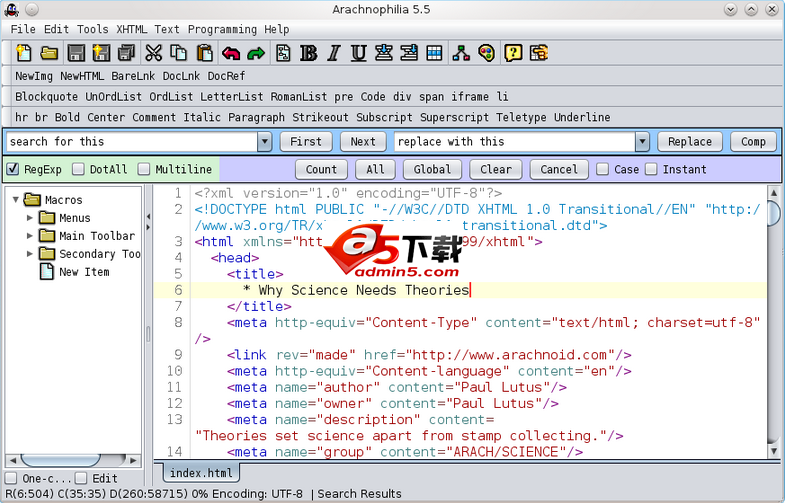Open the search field dropdown arrow
This screenshot has width=786, height=503.
click(x=265, y=141)
